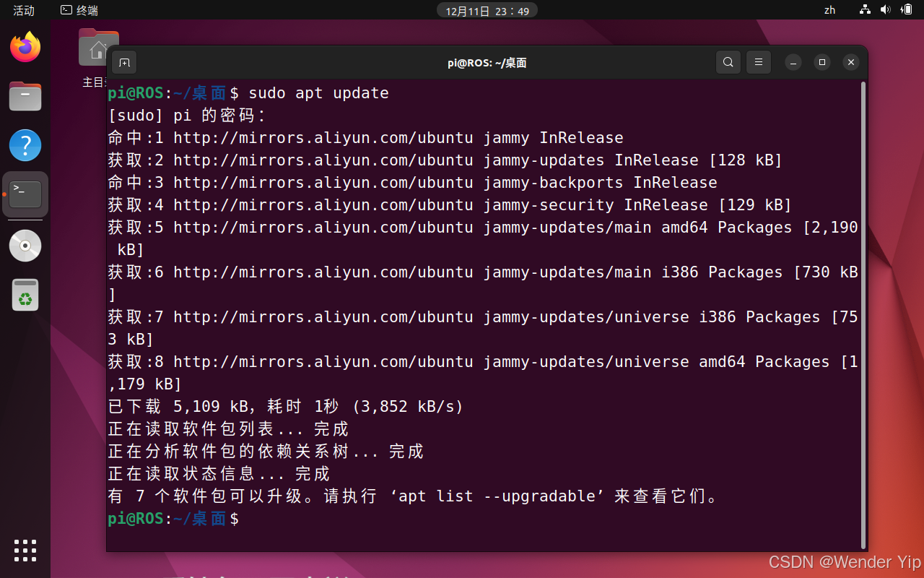The height and width of the screenshot is (578, 924).
Task: Open the terminal search
Action: click(728, 62)
